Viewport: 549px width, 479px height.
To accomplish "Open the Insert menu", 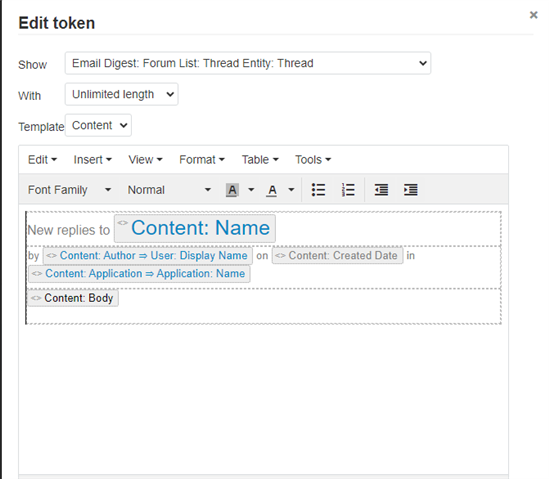I will click(x=92, y=160).
